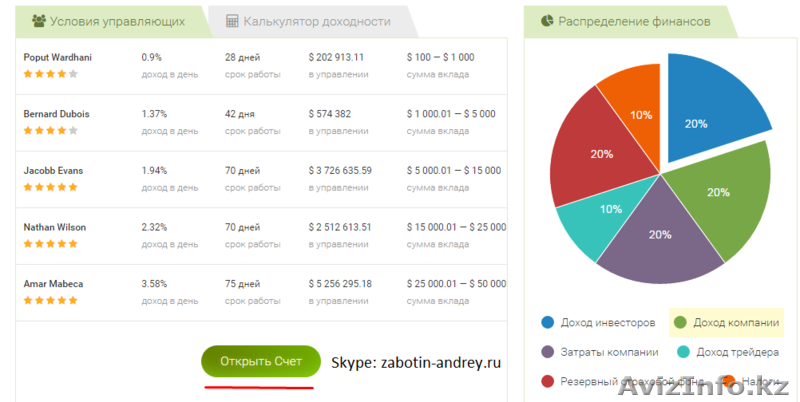This screenshot has height=402, width=800.
Task: Click the $ 5 256 295.18 managed amount
Action: [340, 284]
